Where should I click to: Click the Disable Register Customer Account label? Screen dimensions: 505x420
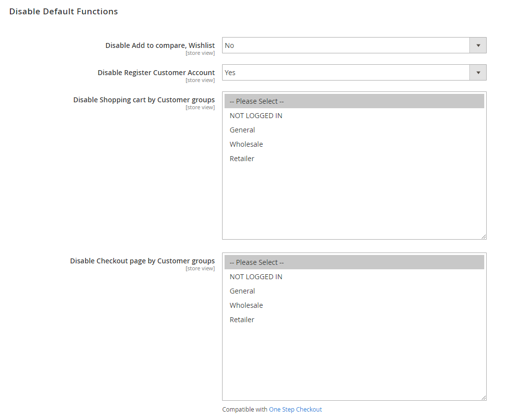tap(156, 73)
